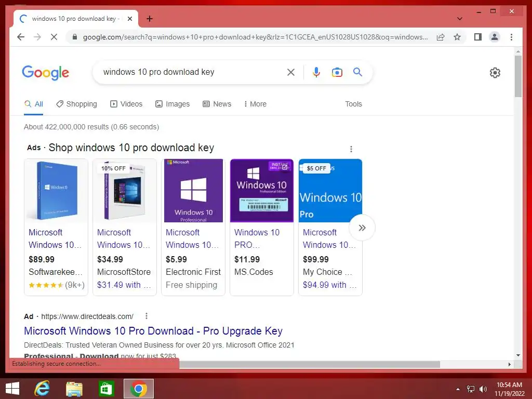This screenshot has width=532, height=399.
Task: Switch to News results
Action: coord(217,104)
